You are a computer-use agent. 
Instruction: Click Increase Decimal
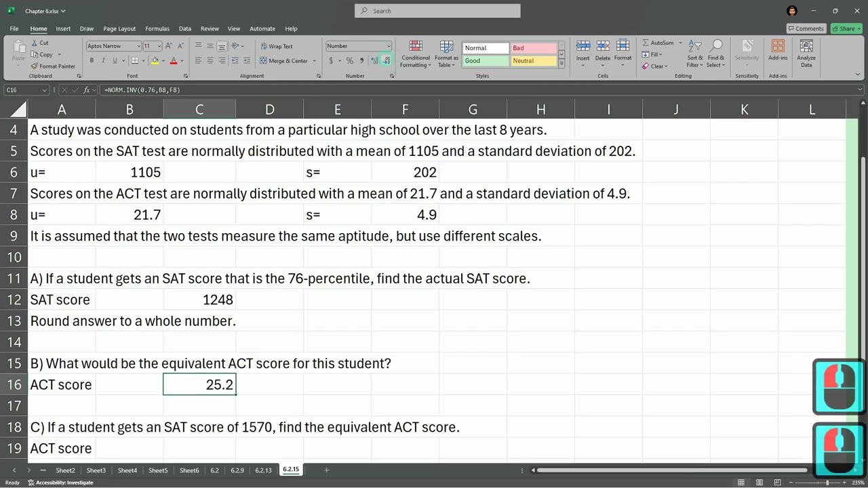(375, 61)
